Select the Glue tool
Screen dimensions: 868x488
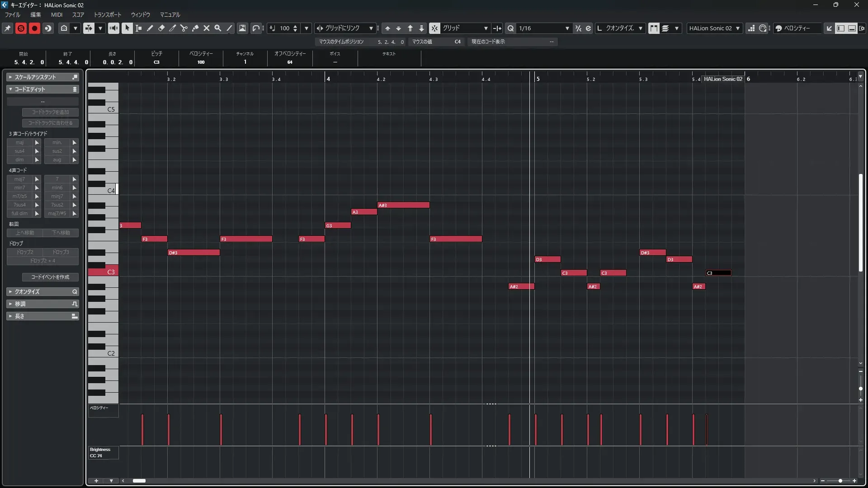click(195, 28)
